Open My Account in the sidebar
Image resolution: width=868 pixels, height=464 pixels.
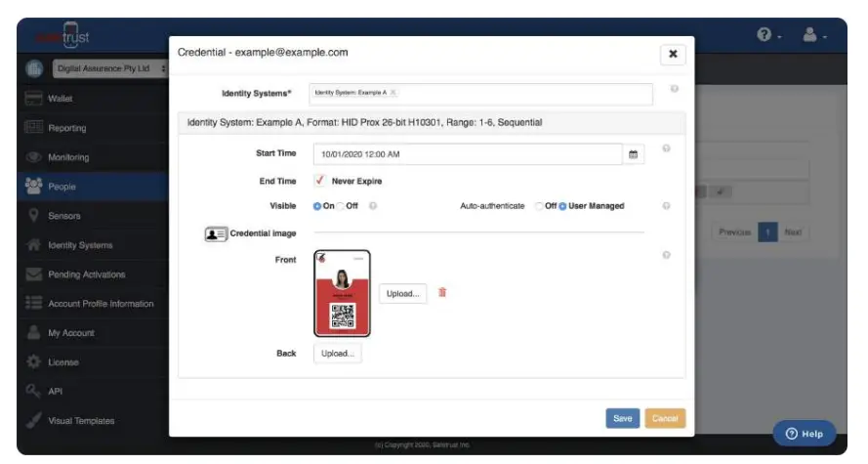coord(93,333)
